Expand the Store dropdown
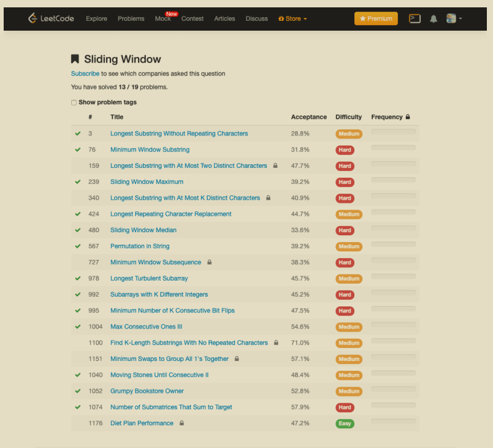Viewport: 493px width, 448px height. coord(292,18)
